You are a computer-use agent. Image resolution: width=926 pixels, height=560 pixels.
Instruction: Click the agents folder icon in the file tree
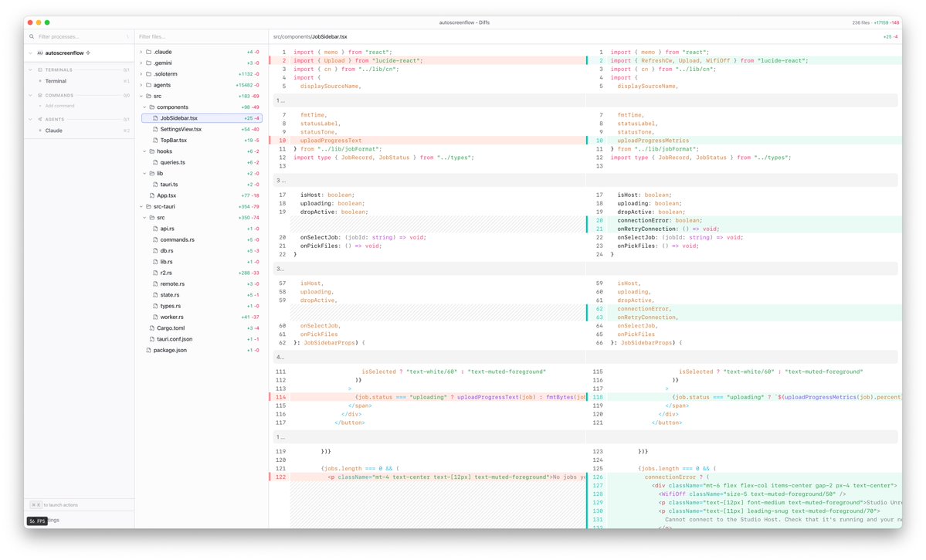coord(149,85)
